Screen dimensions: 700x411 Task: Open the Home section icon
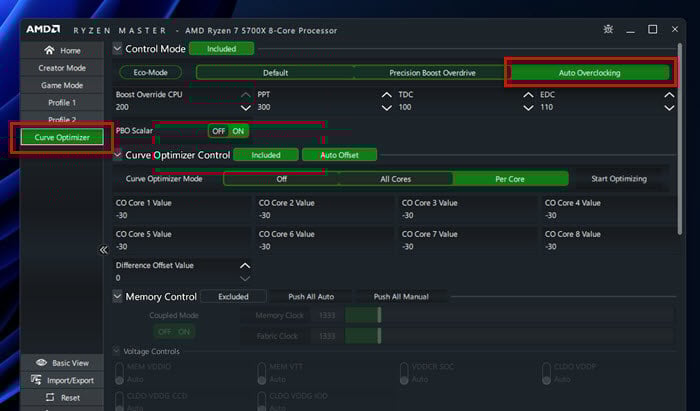(49, 50)
